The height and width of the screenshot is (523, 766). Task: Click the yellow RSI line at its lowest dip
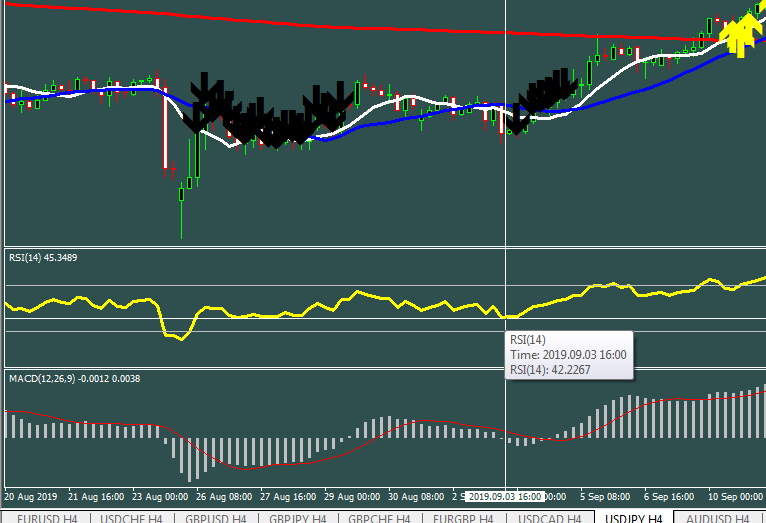coord(178,338)
